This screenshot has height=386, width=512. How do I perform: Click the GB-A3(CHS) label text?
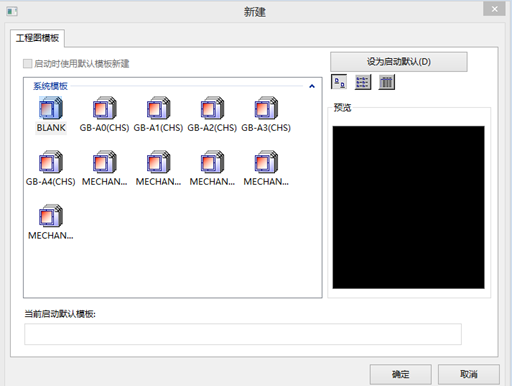tap(266, 128)
